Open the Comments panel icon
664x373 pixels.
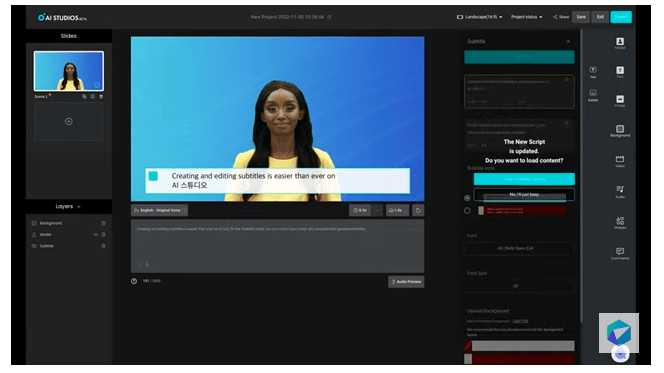(620, 253)
